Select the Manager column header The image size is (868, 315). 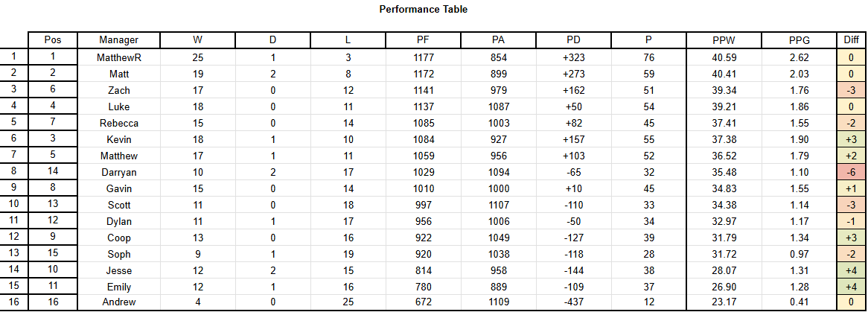118,40
